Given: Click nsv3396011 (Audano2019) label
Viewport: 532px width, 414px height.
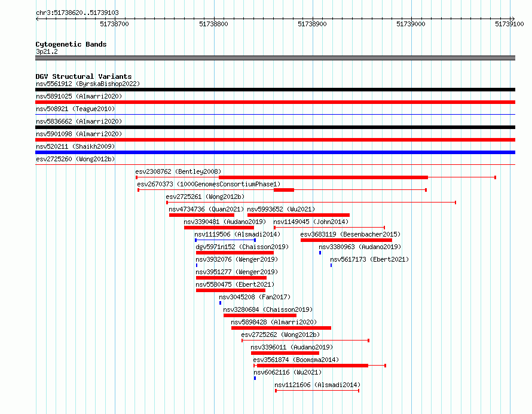Looking at the screenshot, I should 292,347.
